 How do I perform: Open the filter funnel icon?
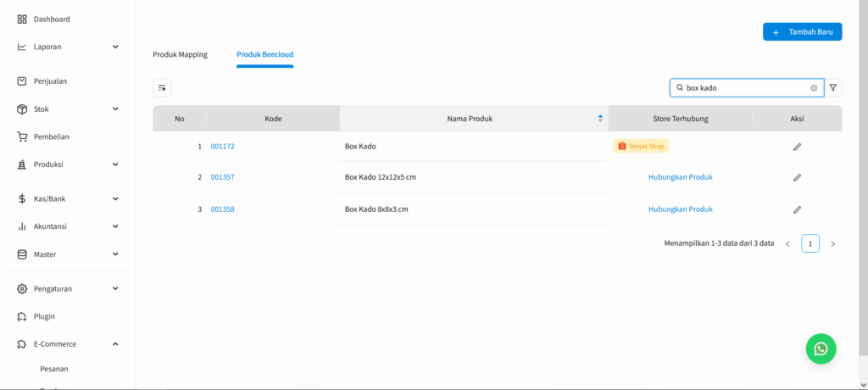(832, 87)
